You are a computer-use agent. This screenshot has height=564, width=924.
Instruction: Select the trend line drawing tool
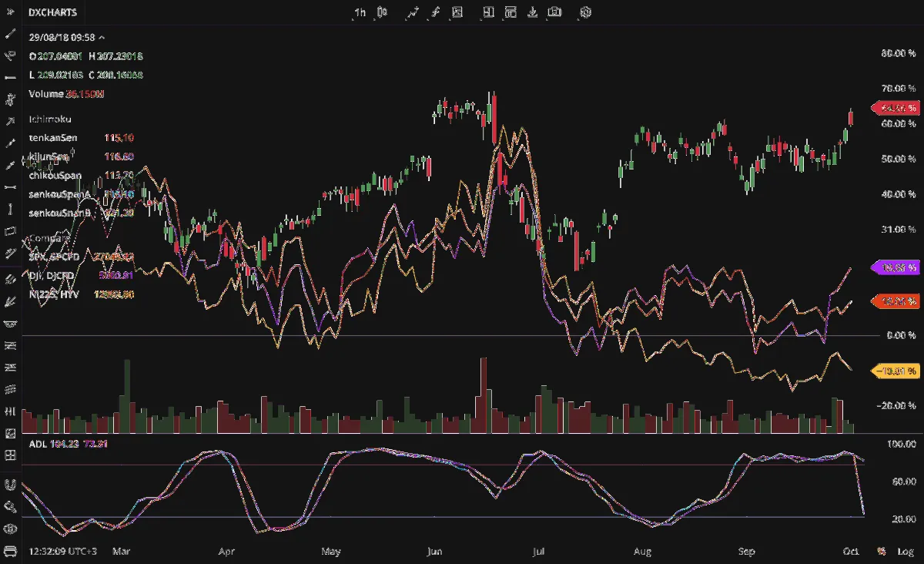click(x=10, y=34)
